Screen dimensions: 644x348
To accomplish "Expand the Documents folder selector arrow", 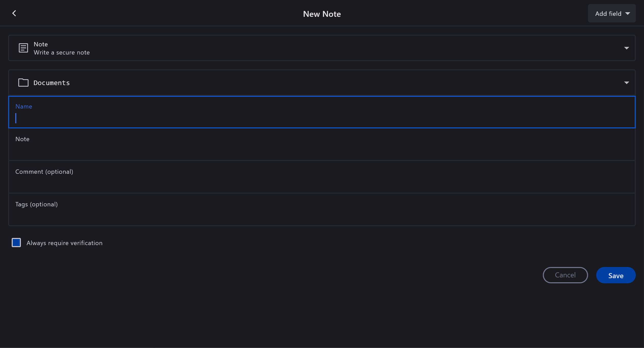I will [626, 83].
